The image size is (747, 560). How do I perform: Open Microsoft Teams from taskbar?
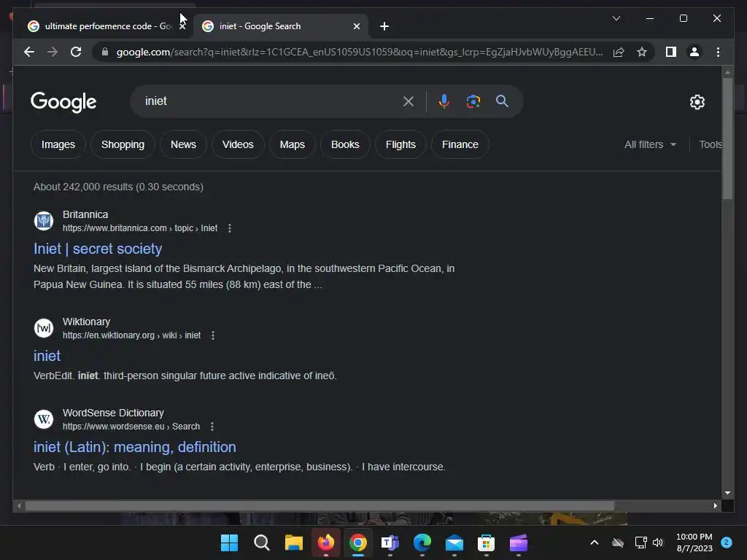click(x=390, y=542)
